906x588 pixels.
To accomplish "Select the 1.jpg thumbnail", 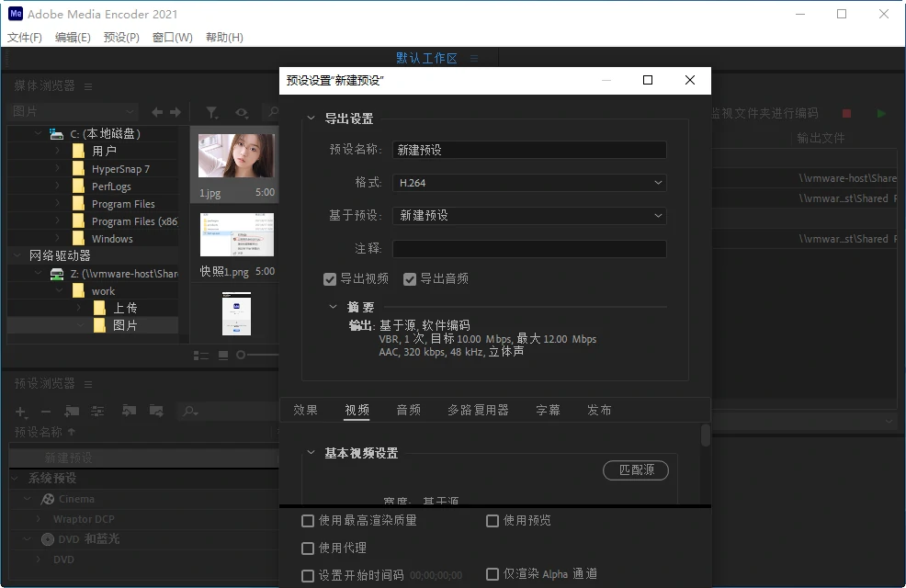I will click(236, 156).
